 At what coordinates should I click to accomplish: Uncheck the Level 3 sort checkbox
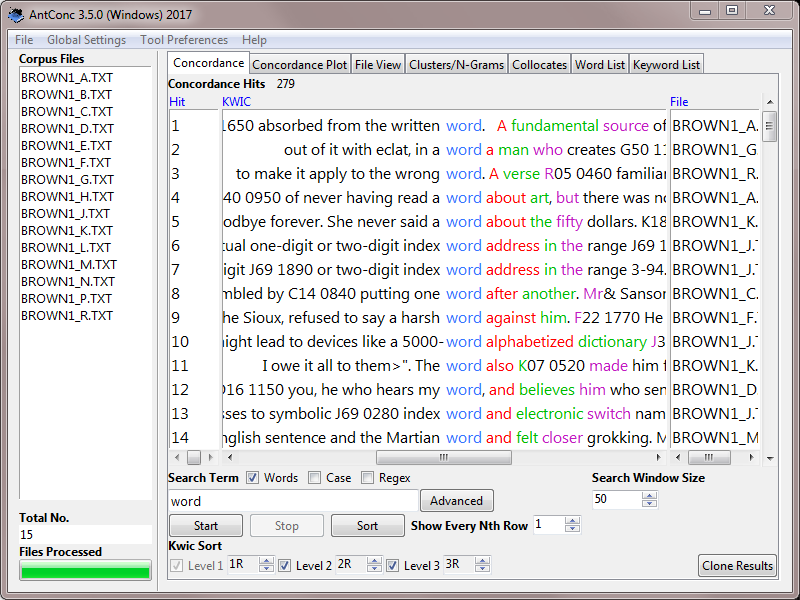(393, 565)
